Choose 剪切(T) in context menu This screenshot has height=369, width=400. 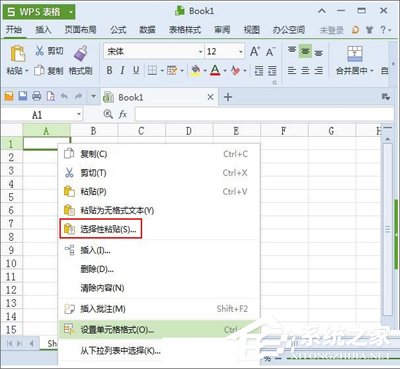pyautogui.click(x=159, y=173)
